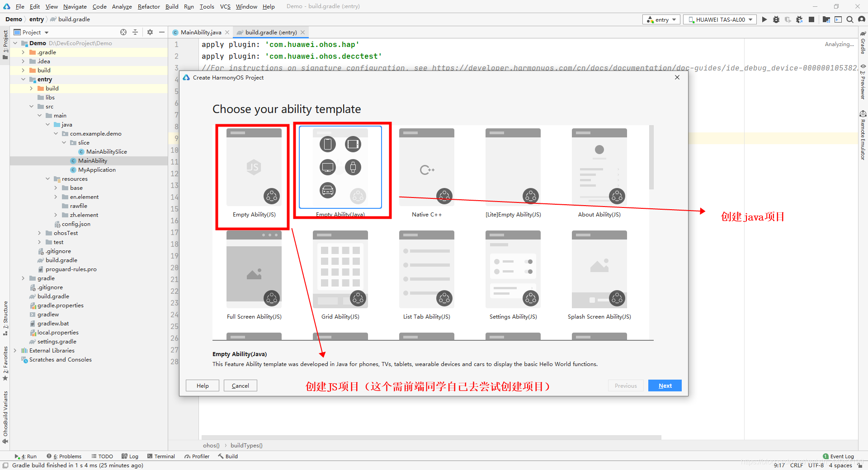Click the entry breadcrumb in navigation bar
868x470 pixels.
(x=37, y=19)
